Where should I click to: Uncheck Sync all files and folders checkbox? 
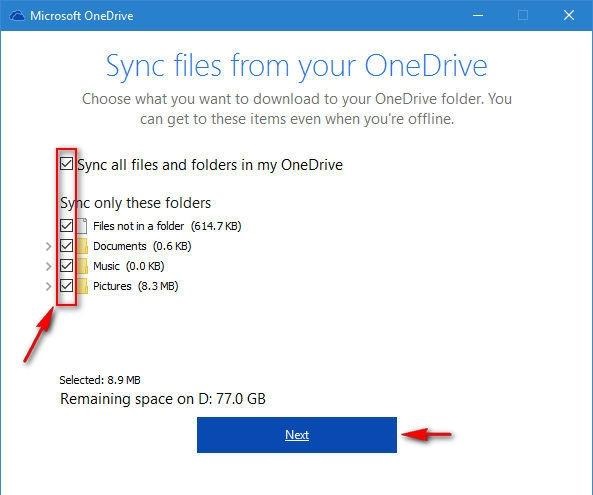[67, 164]
